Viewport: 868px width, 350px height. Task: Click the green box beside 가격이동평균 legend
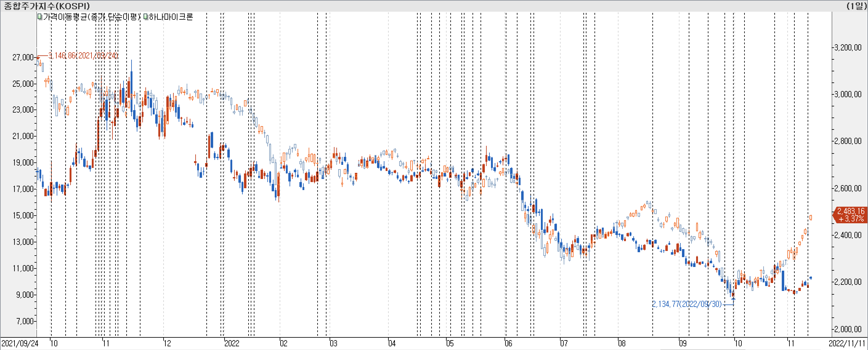[40, 17]
